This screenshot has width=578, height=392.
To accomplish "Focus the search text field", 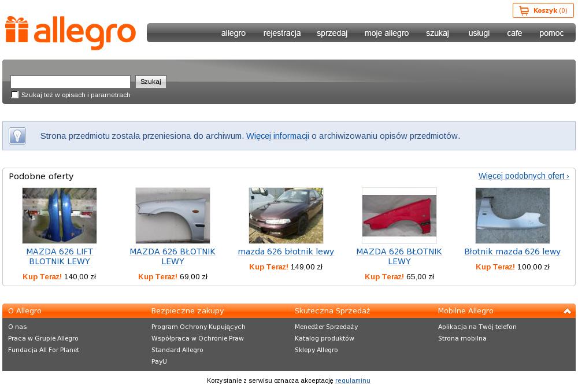I will (71, 82).
